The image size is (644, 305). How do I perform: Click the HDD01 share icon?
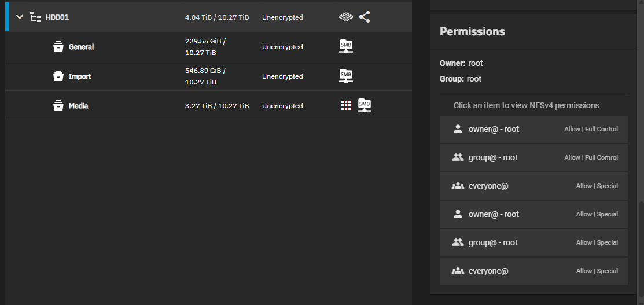(365, 17)
